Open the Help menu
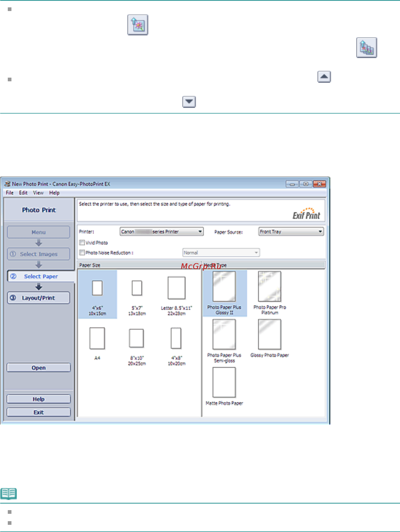400x532 pixels. (54, 193)
